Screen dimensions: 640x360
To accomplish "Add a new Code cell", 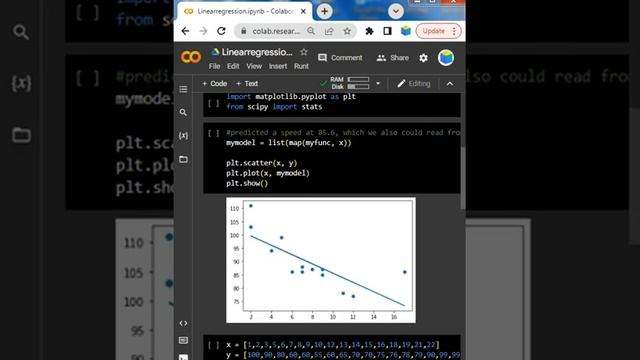I will pos(215,84).
